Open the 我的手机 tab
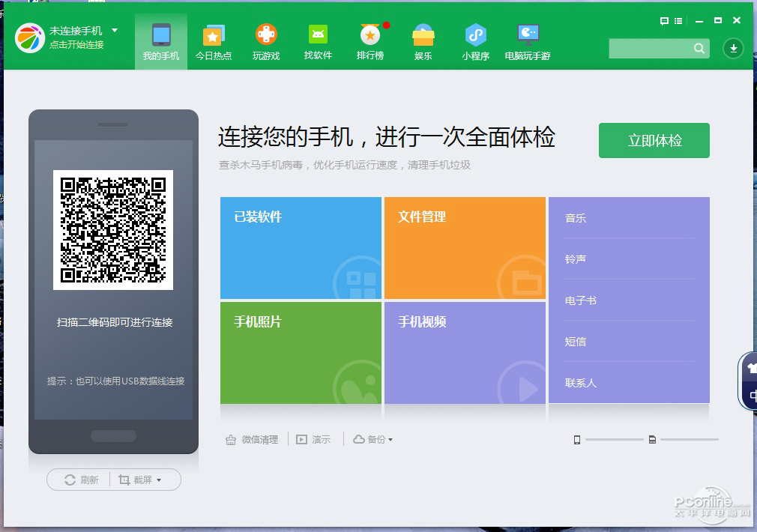 pos(160,42)
